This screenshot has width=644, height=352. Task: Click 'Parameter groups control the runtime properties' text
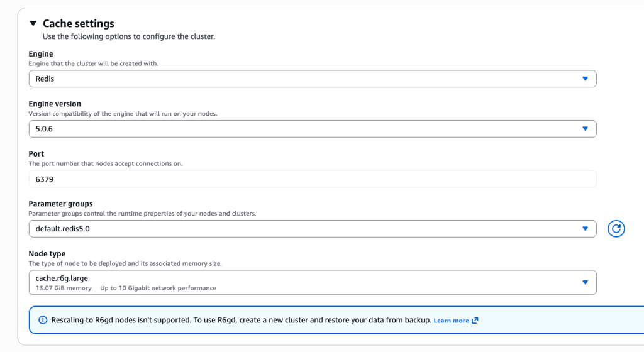point(142,213)
